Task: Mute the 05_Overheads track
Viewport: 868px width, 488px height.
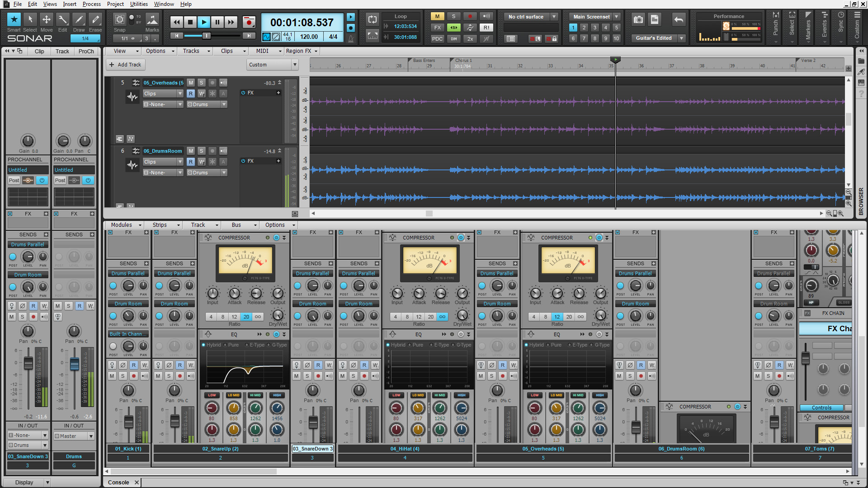Action: 190,83
